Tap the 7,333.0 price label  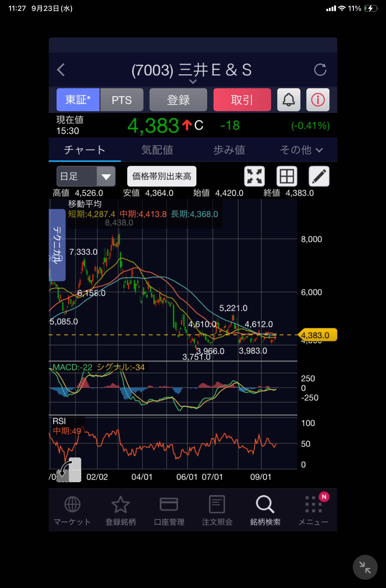coord(83,252)
